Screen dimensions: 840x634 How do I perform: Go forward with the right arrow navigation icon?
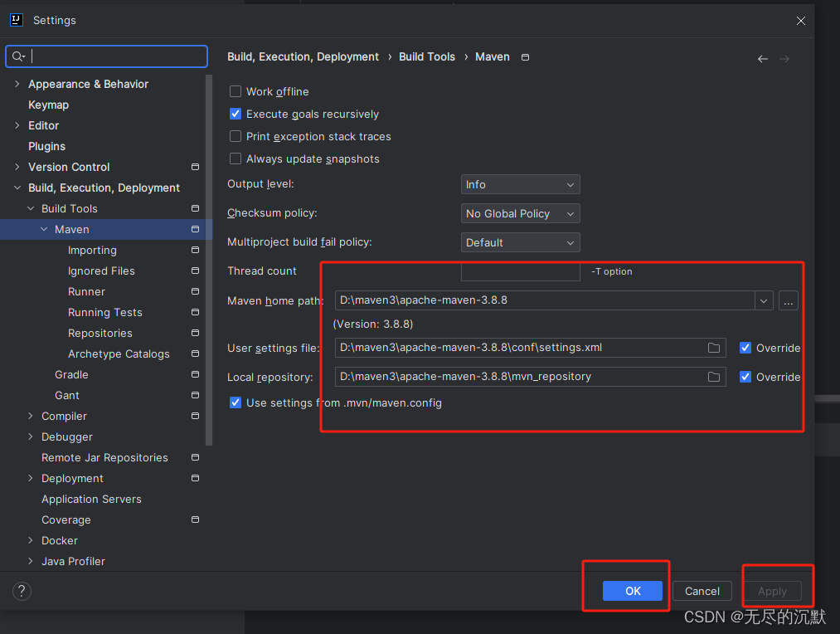click(784, 59)
